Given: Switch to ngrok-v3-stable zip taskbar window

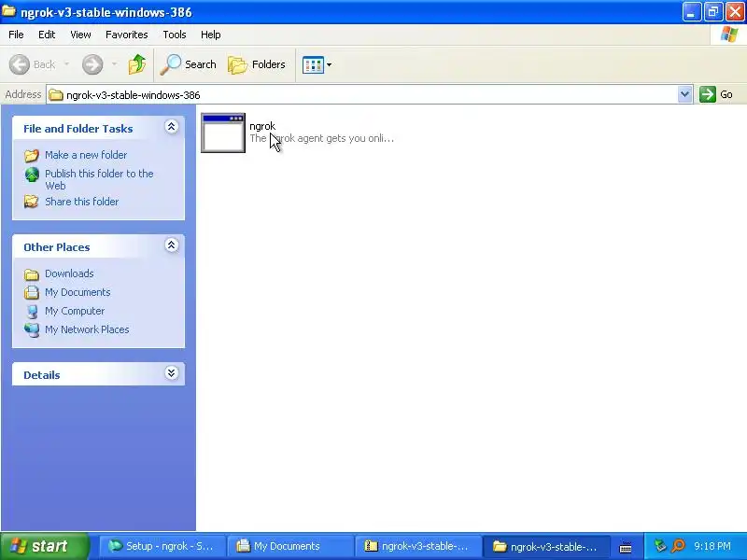Looking at the screenshot, I should 417,546.
